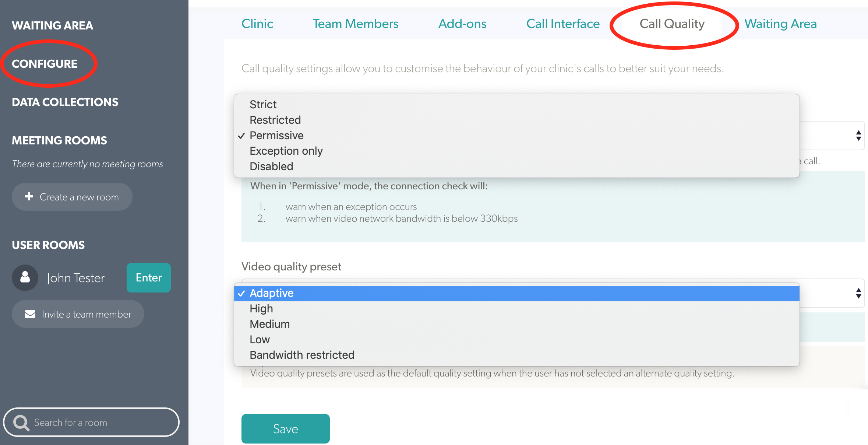
Task: Click the Search for a room field
Action: (x=92, y=422)
